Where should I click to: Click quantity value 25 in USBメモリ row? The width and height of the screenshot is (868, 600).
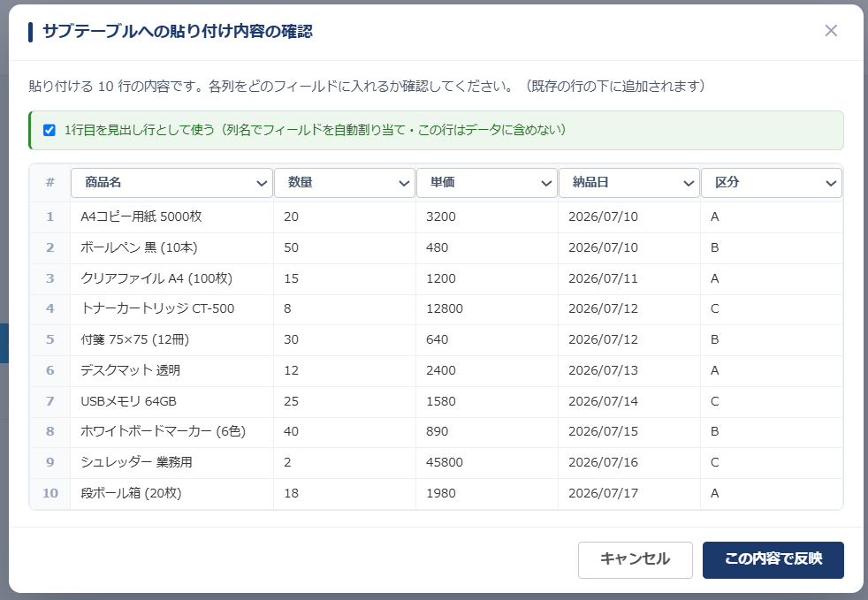(291, 401)
